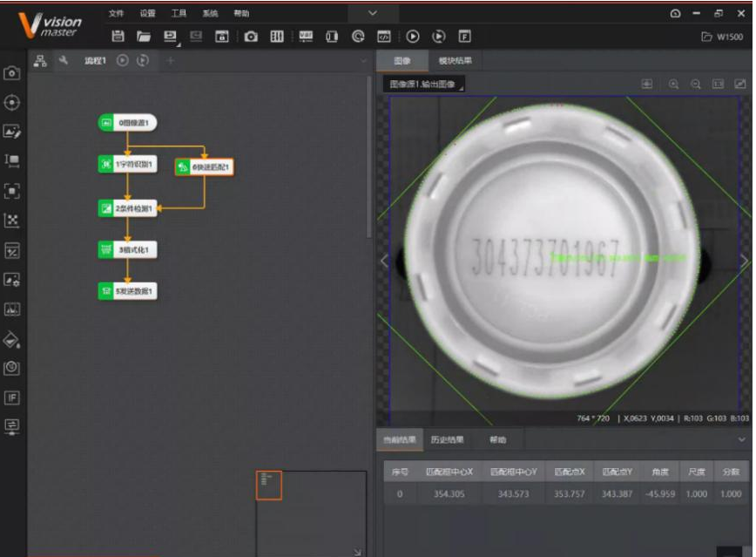Click the run once play button in toolbar
The width and height of the screenshot is (756, 557).
(413, 37)
